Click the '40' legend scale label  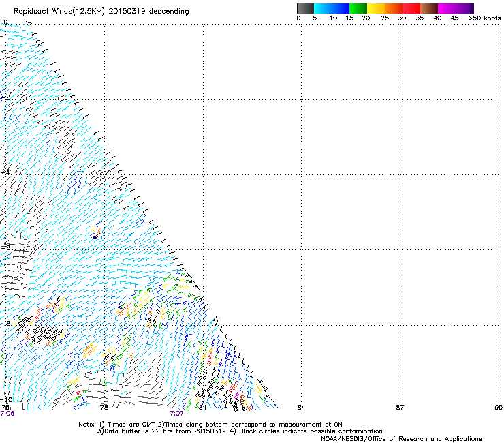click(x=437, y=18)
